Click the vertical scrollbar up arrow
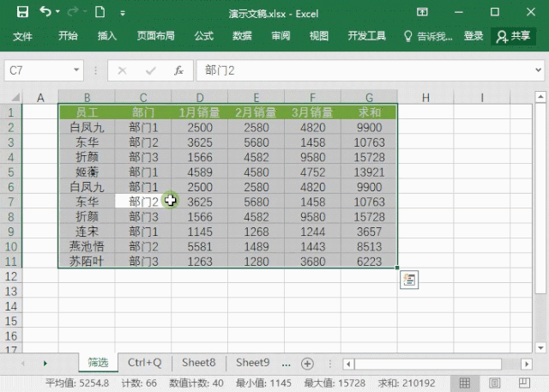Screen dimensions: 549x392 [x=540, y=96]
